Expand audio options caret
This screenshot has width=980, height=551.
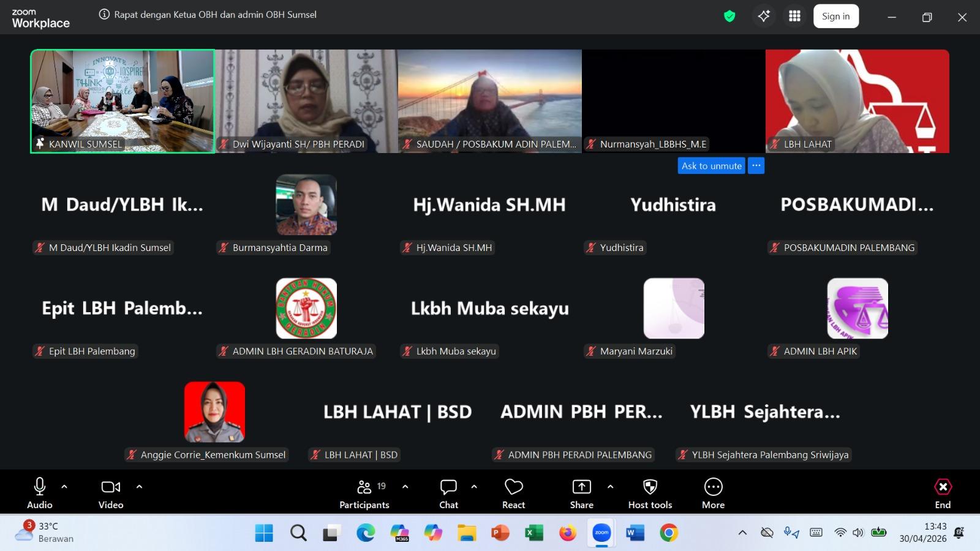[64, 487]
